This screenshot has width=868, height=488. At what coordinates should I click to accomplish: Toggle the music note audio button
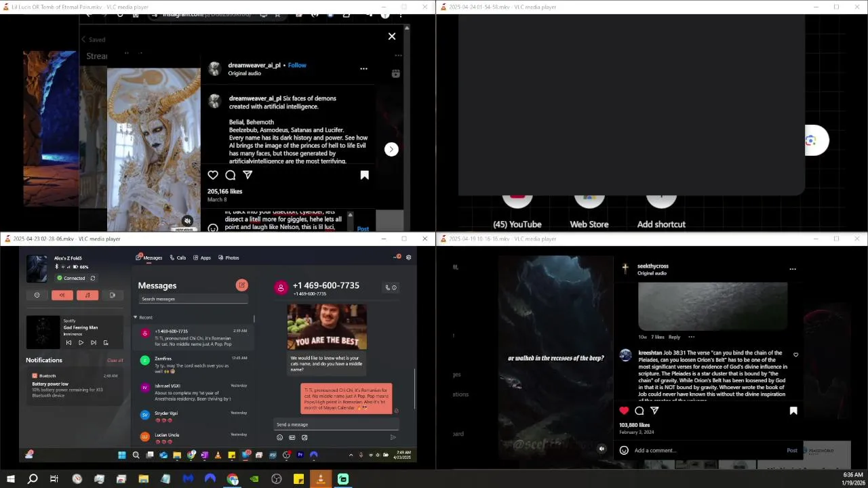pos(87,295)
